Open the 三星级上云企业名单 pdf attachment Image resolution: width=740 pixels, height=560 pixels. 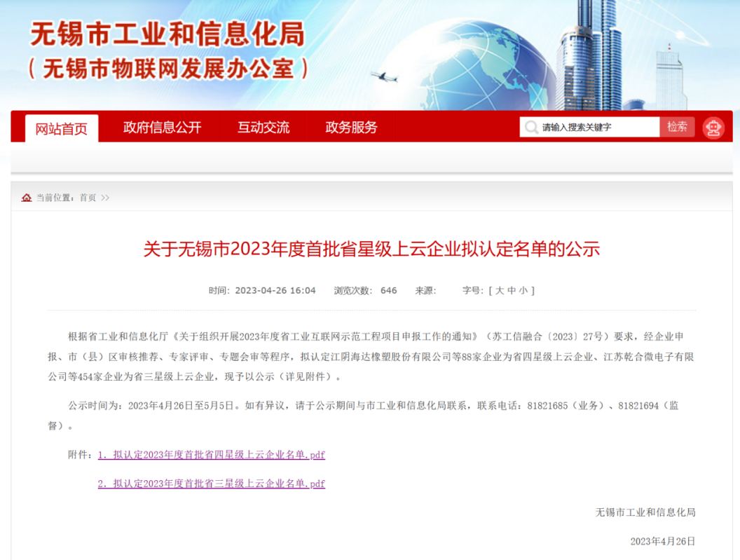(212, 484)
